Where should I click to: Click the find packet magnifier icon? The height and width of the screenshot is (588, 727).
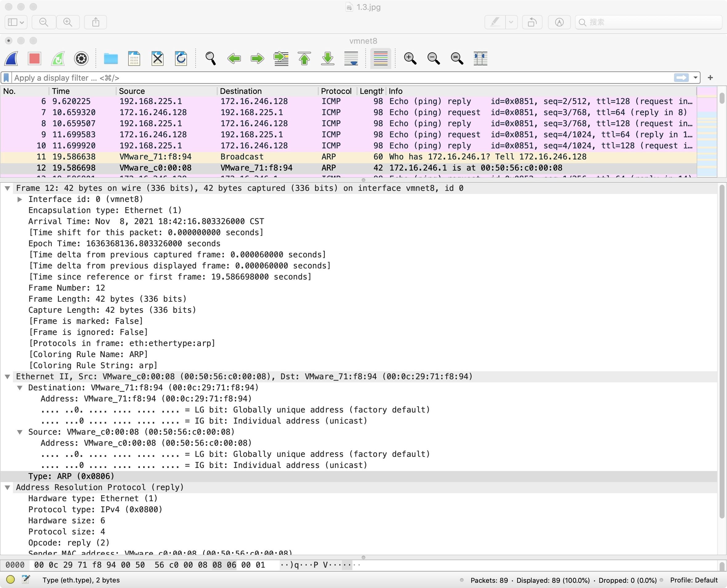210,58
